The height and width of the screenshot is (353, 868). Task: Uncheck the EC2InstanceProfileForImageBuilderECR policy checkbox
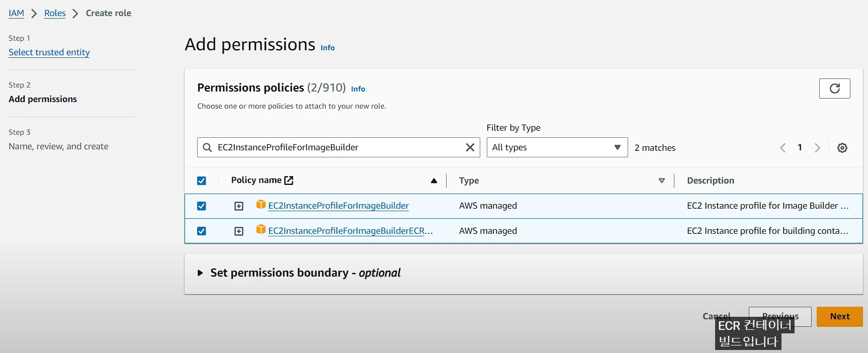202,231
